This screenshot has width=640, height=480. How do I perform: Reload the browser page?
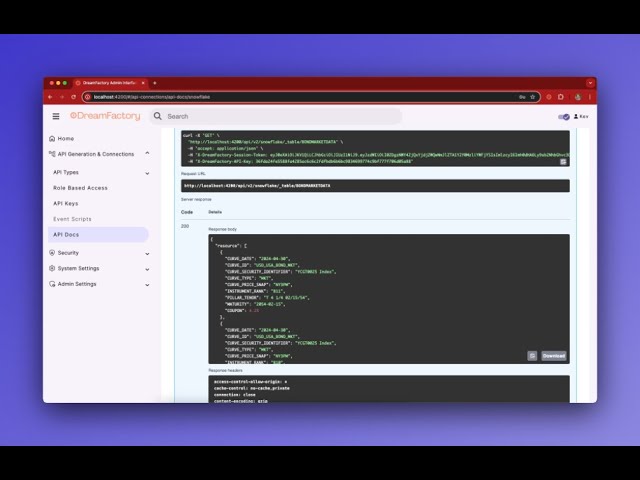(x=73, y=97)
